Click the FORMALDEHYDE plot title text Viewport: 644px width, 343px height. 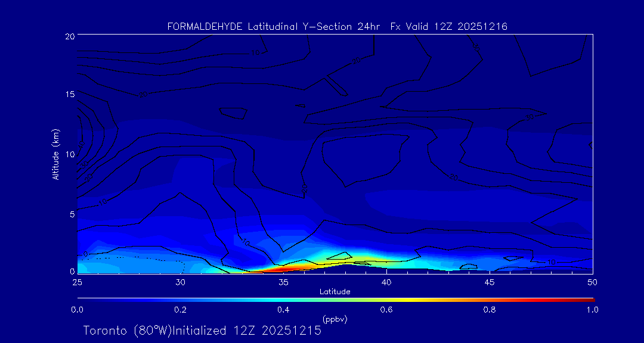tap(337, 27)
